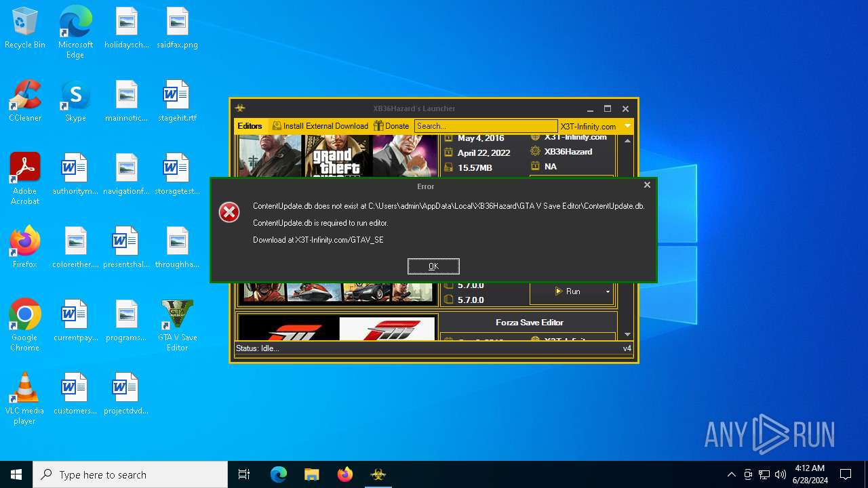The height and width of the screenshot is (488, 868).
Task: Select the stagehit.rtf document on desktop
Action: (178, 102)
